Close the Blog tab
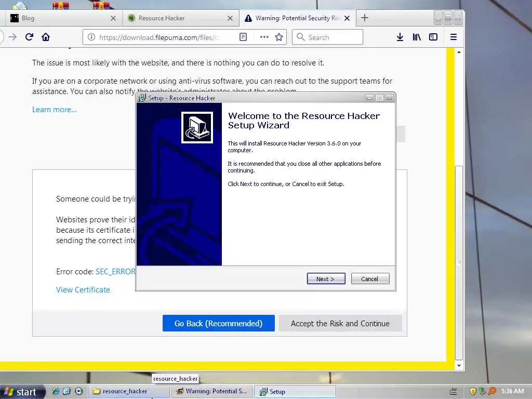This screenshot has height=399, width=532. [x=113, y=18]
